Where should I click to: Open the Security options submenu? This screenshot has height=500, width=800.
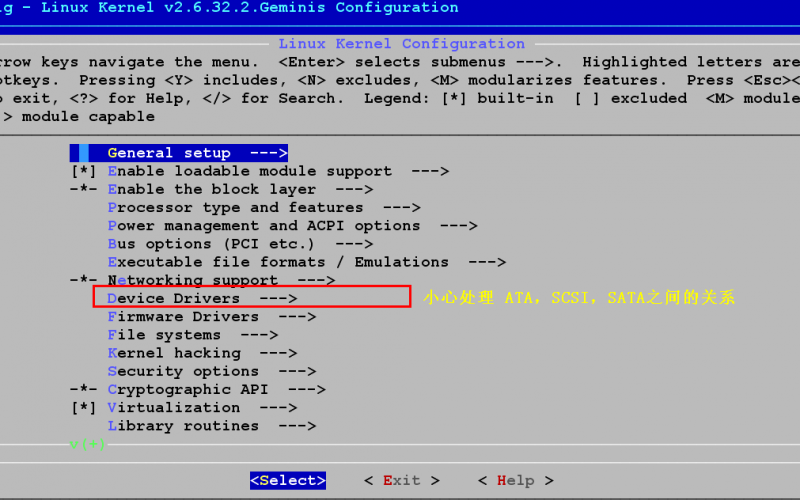[x=211, y=371]
